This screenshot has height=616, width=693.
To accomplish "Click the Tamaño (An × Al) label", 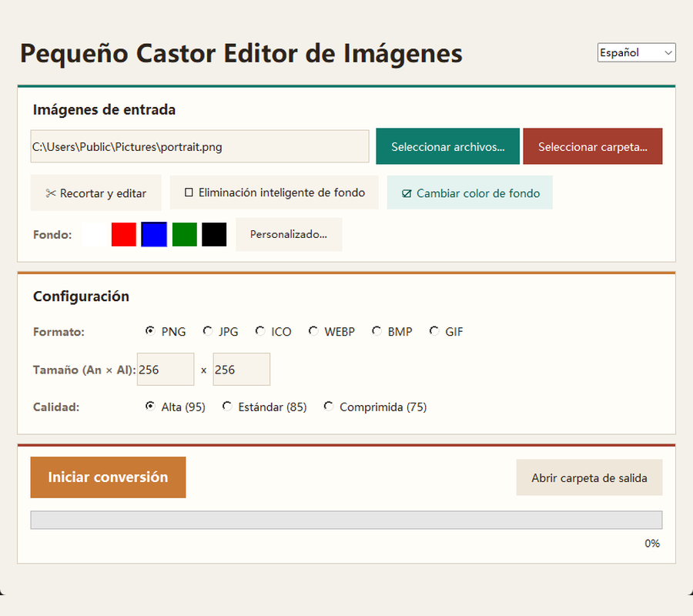I will pyautogui.click(x=85, y=370).
